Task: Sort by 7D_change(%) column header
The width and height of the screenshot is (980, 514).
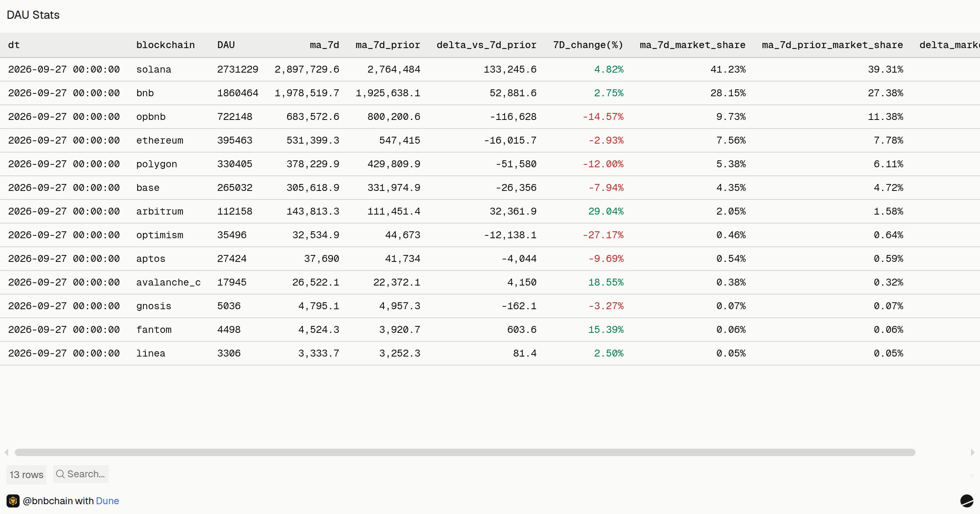Action: (588, 45)
